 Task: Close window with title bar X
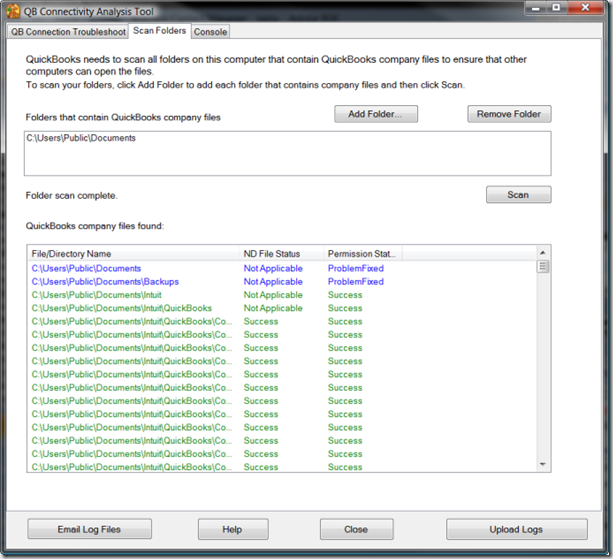(x=585, y=8)
